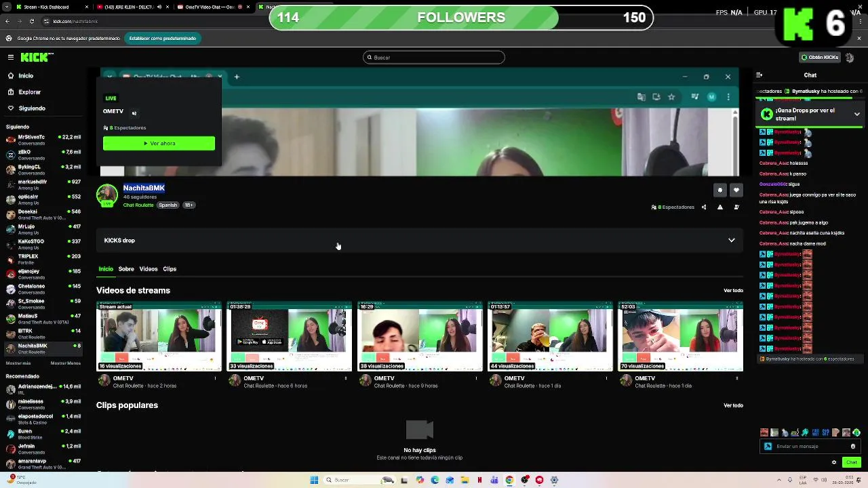Image resolution: width=868 pixels, height=488 pixels.
Task: Open Netflix from the taskbar
Action: coord(479,480)
